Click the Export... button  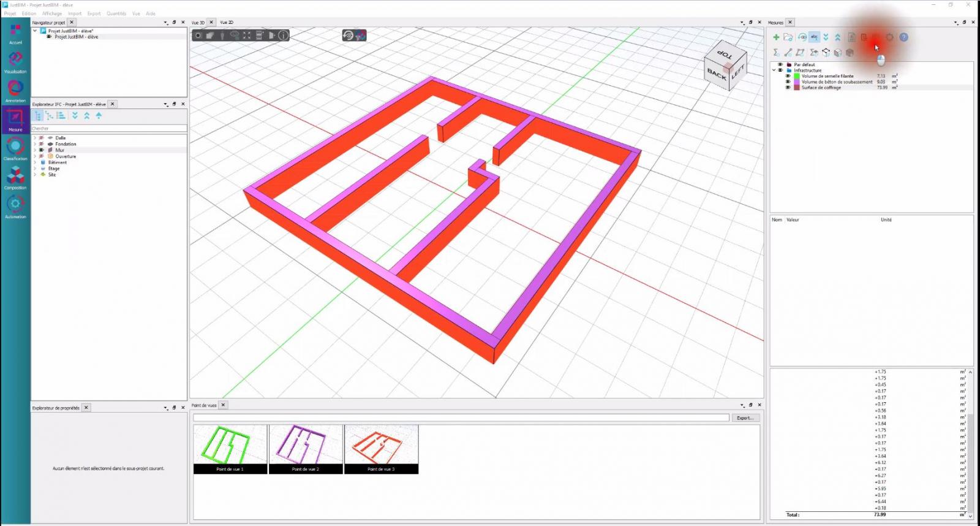point(745,418)
